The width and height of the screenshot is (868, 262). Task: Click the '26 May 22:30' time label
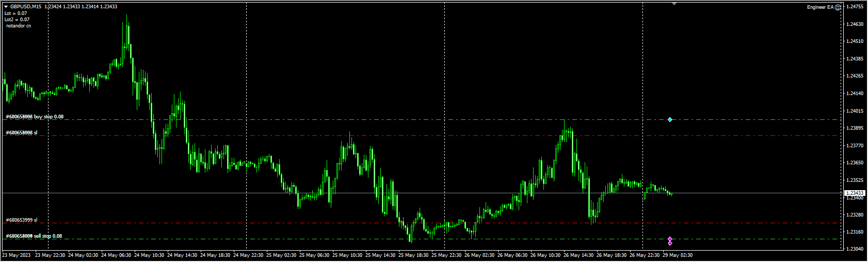click(645, 255)
